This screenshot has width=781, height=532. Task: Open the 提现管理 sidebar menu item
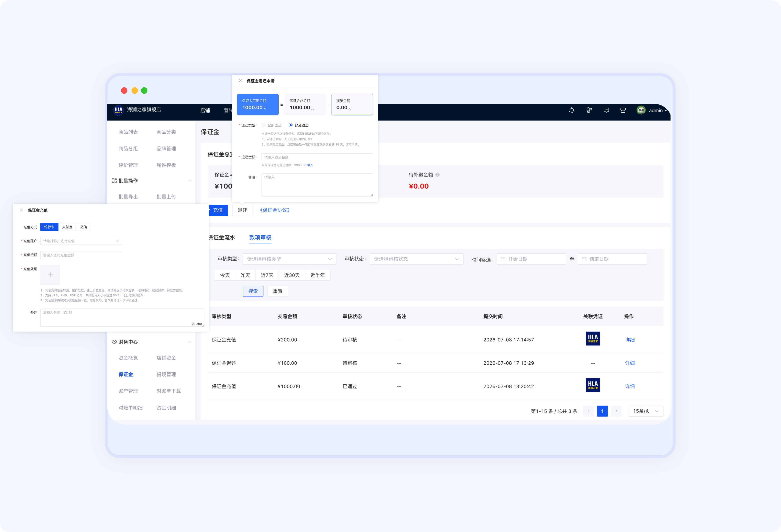point(166,374)
